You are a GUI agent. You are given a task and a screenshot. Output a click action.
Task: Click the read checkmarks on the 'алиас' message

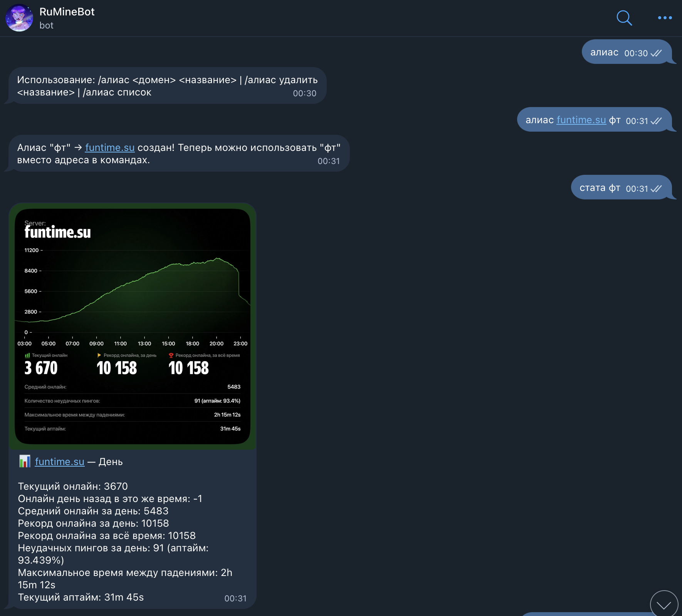click(656, 53)
